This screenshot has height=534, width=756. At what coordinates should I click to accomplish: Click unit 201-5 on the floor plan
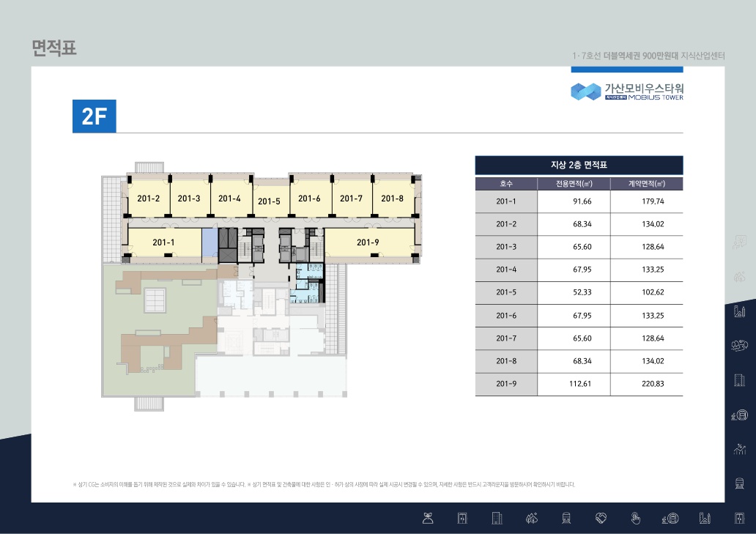pyautogui.click(x=270, y=201)
